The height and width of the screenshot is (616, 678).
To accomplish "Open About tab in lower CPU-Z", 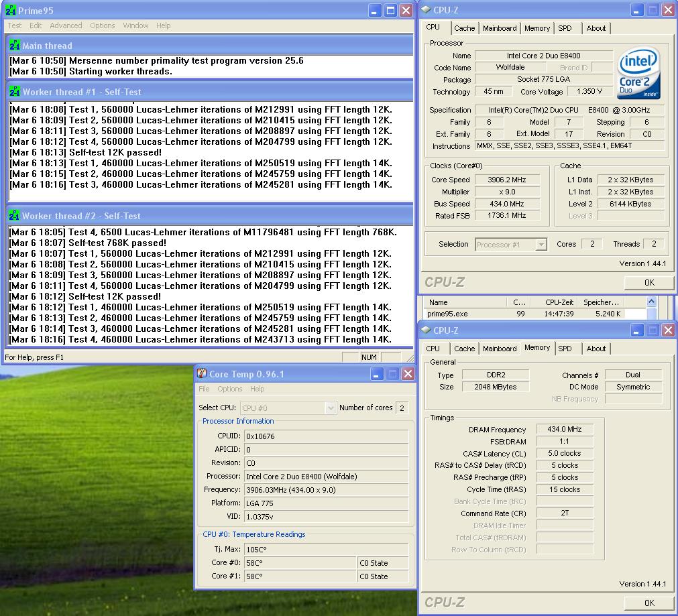I will coord(596,349).
